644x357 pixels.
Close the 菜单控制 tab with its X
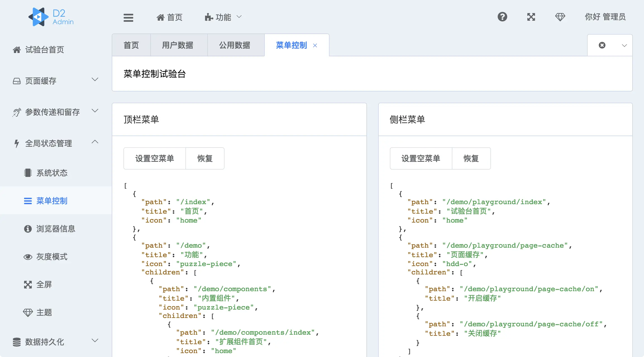coord(315,45)
